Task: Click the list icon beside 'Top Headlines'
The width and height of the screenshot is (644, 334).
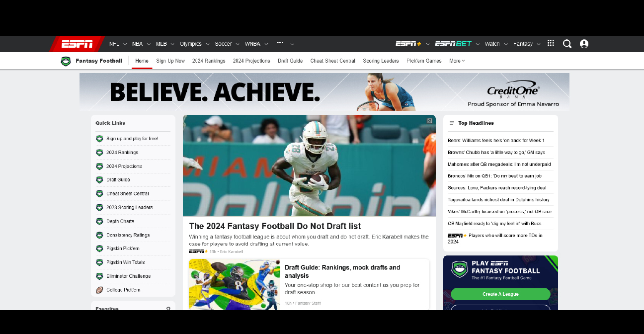Action: pos(452,123)
